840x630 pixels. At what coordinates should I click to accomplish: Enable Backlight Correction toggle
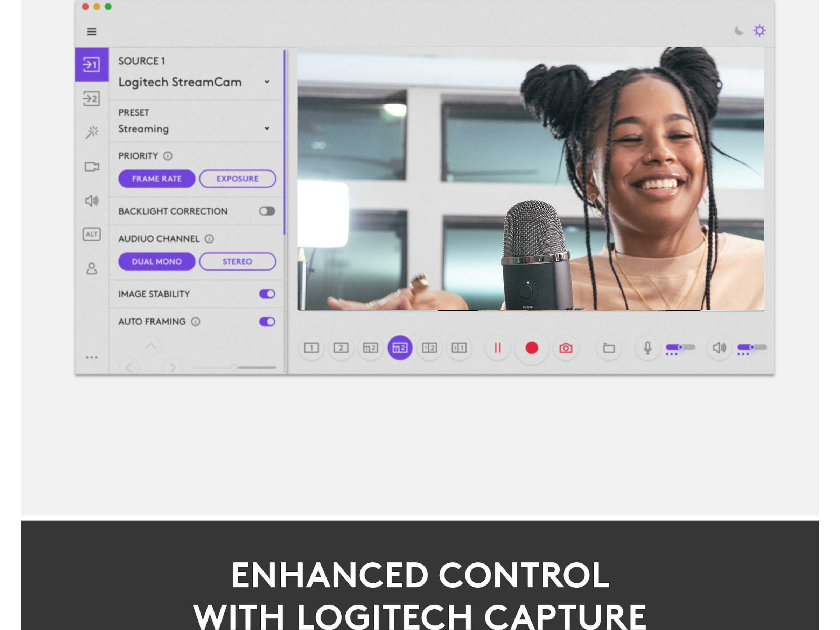(x=267, y=211)
